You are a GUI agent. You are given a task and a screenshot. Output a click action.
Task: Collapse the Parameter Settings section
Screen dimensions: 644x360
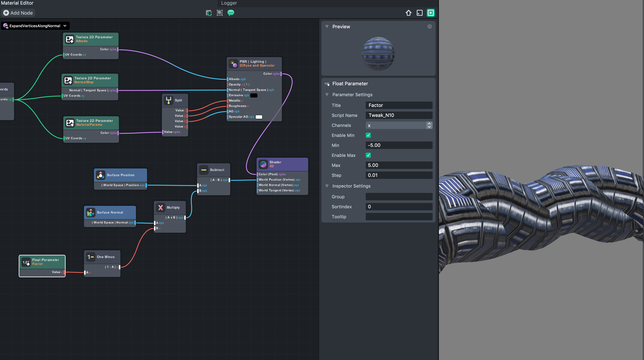pyautogui.click(x=327, y=95)
